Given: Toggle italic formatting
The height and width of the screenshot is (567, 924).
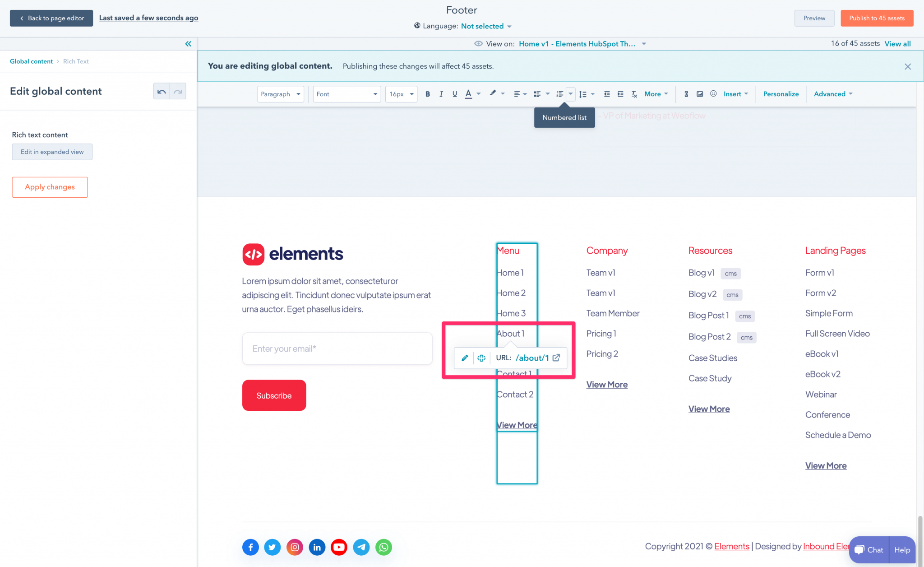Looking at the screenshot, I should click(441, 94).
